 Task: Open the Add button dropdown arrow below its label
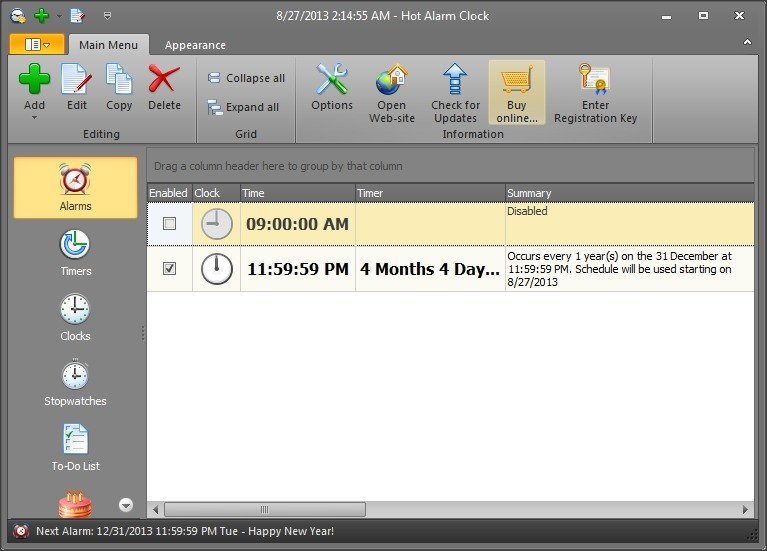tap(34, 117)
